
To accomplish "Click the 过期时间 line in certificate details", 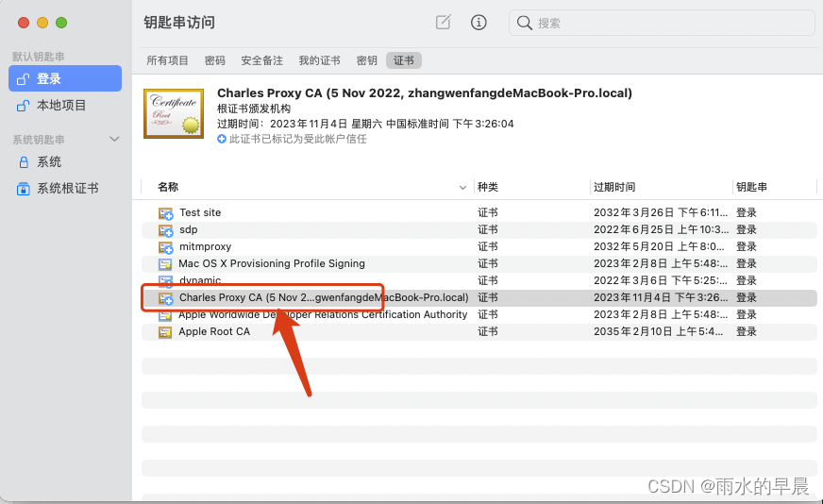I will pos(365,124).
